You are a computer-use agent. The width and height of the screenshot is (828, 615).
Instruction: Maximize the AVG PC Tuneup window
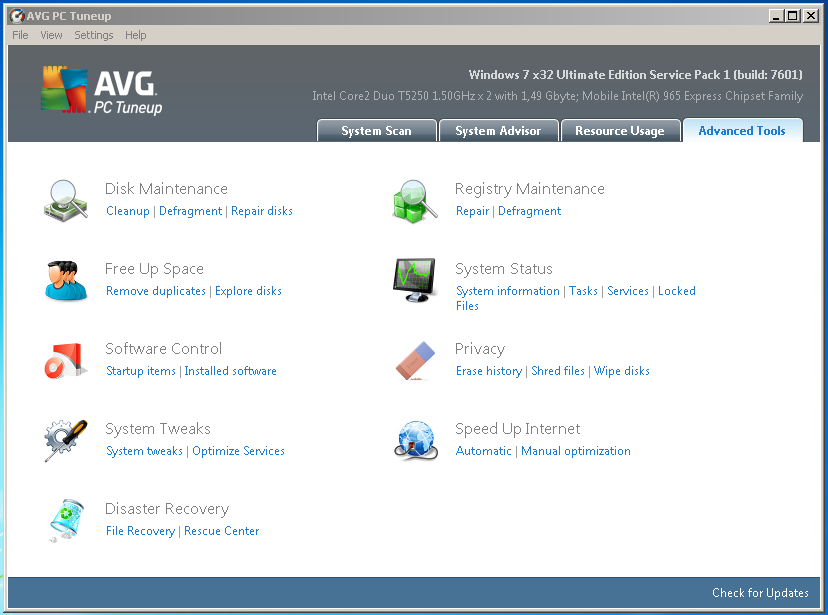point(793,16)
